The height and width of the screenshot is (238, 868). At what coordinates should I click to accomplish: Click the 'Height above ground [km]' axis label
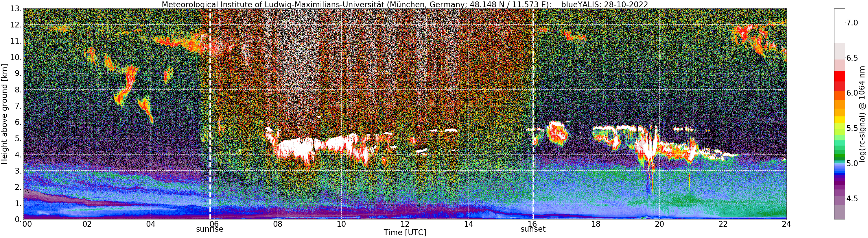pos(4,114)
